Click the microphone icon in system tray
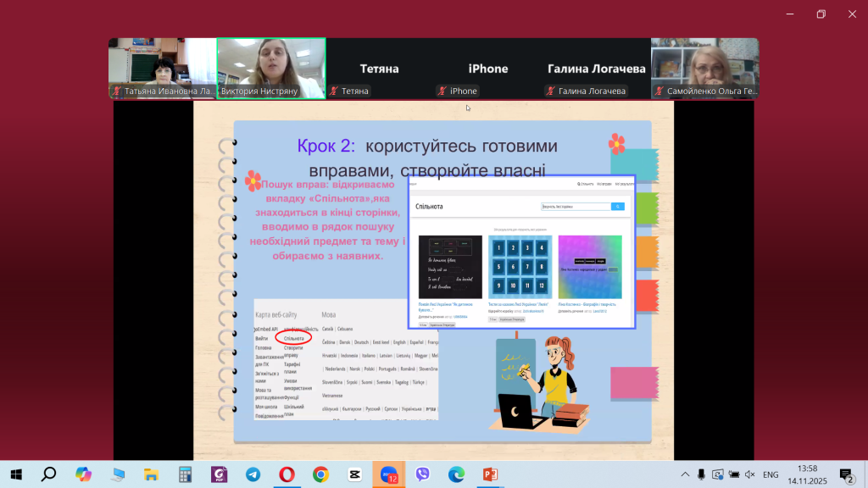868x488 pixels. tap(702, 474)
